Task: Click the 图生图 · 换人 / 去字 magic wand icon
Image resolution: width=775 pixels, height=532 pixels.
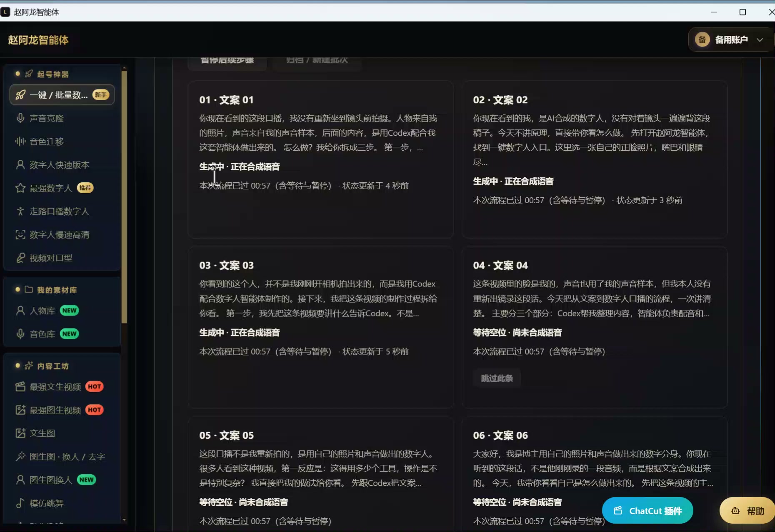Action: click(20, 457)
